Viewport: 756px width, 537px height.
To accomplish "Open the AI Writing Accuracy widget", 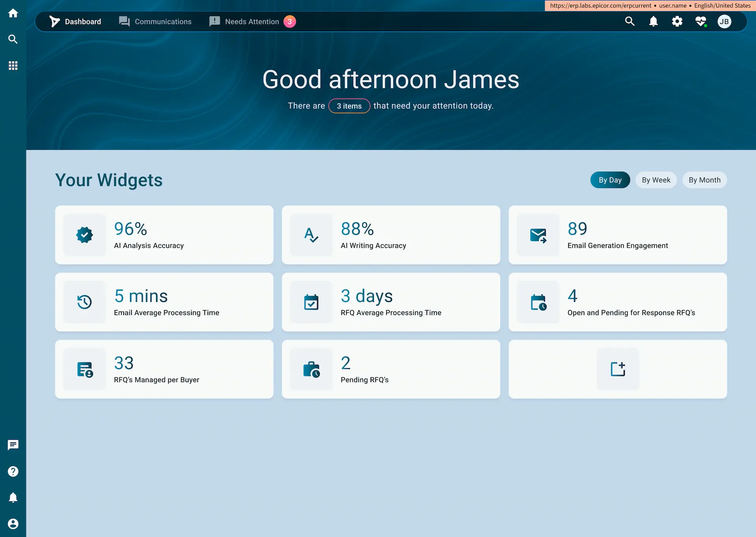I will point(391,235).
